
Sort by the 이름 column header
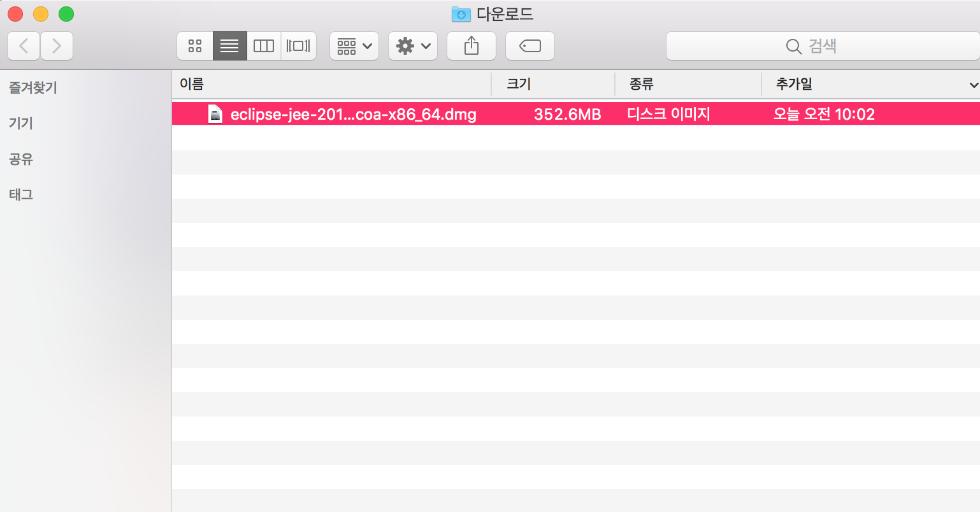coord(331,84)
